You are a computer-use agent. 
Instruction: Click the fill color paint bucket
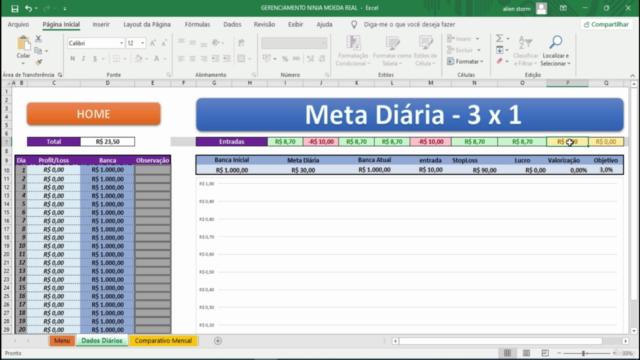138,59
